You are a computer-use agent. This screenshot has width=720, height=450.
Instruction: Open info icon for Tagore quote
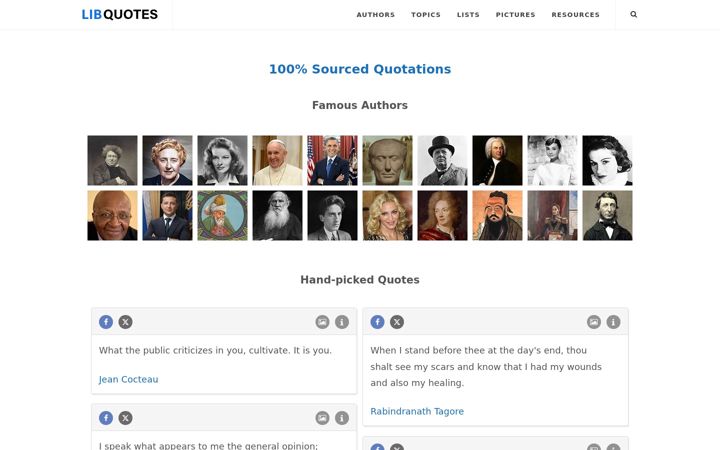(x=613, y=322)
